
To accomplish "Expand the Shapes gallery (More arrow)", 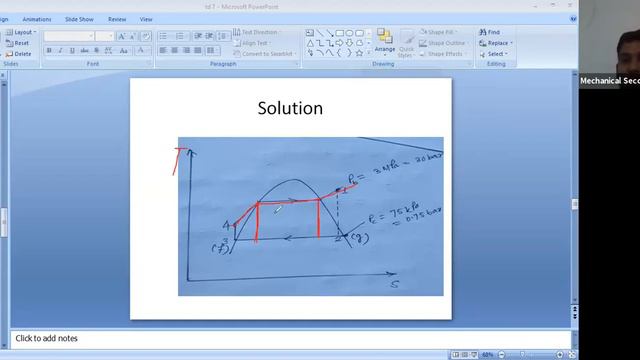I will 369,52.
